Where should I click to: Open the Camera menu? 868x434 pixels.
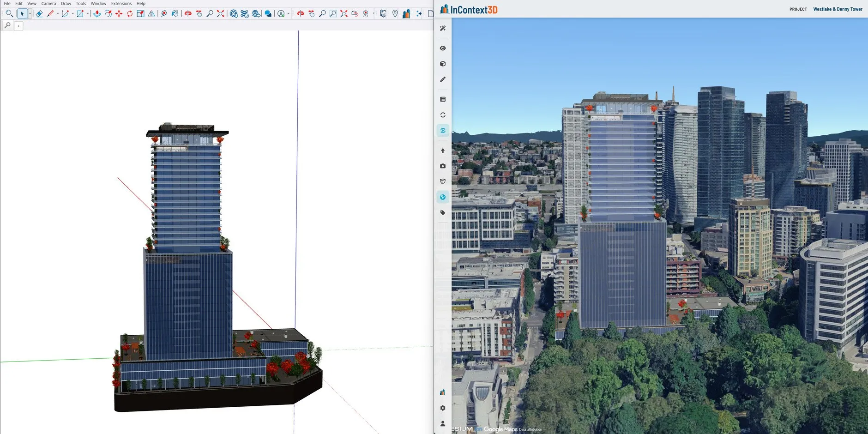[x=48, y=3]
